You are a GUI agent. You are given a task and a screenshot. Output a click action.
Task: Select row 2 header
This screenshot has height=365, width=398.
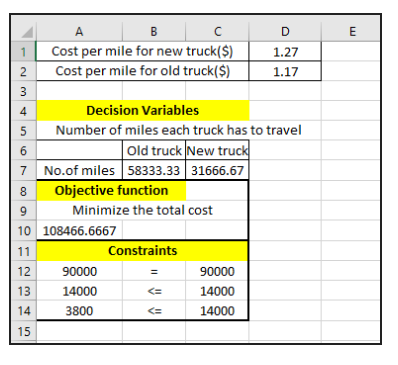point(23,71)
